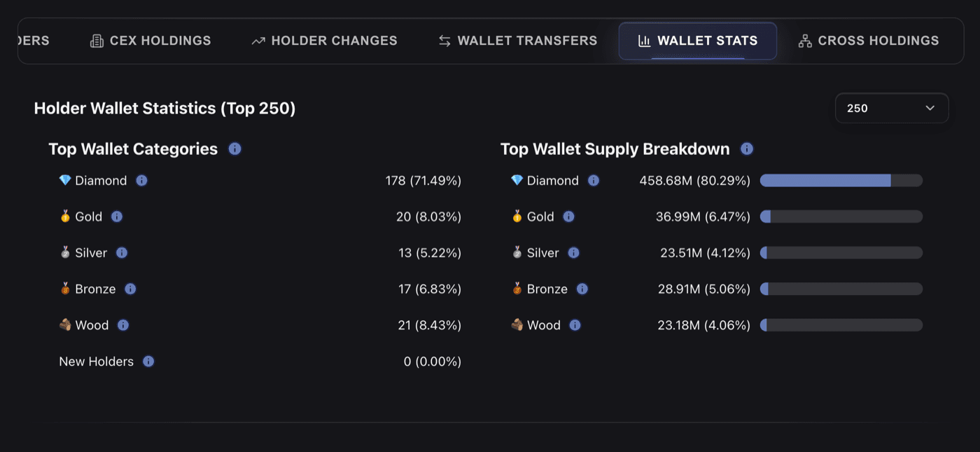Click the diamond emoji in the supply breakdown
Image resolution: width=980 pixels, height=452 pixels.
[516, 180]
